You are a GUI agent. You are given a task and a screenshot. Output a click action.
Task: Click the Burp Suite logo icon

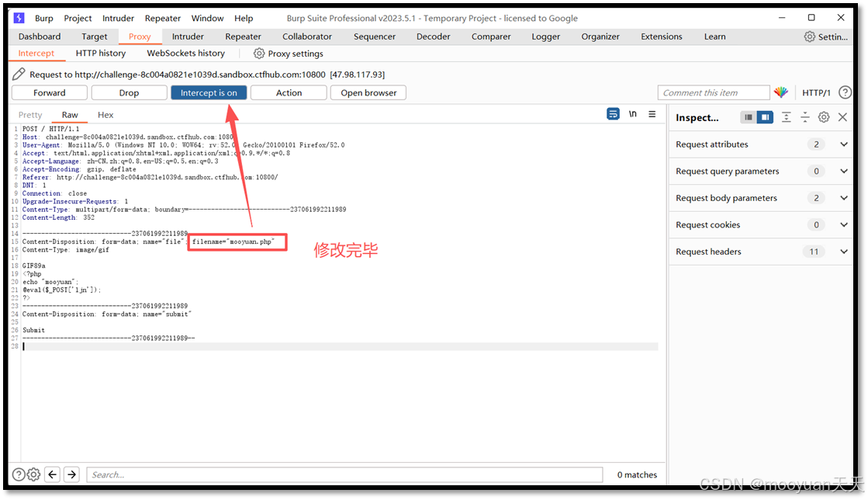(x=19, y=18)
